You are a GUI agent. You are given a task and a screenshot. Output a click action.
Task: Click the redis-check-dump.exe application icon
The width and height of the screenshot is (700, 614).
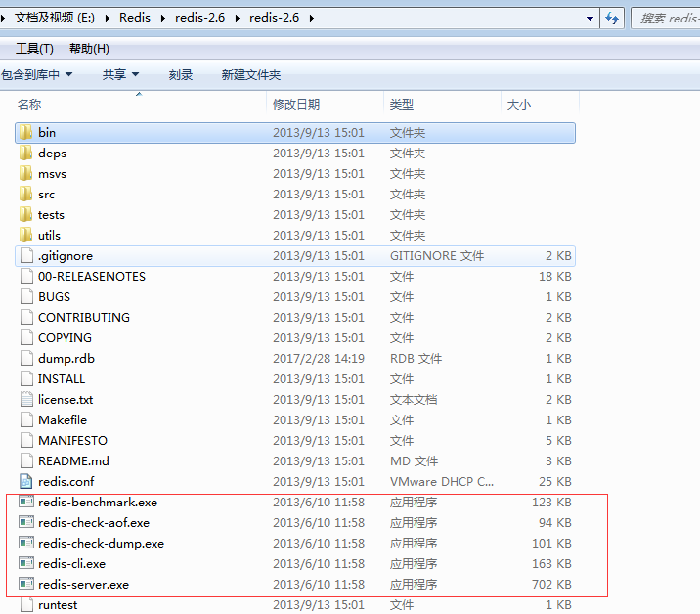coord(26,543)
